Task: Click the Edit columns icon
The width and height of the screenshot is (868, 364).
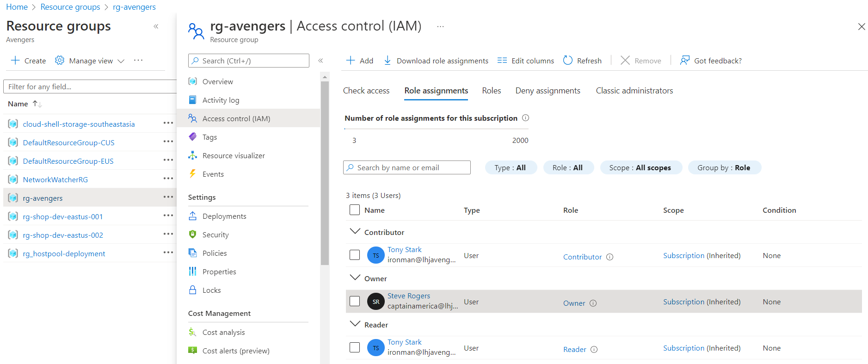Action: (x=502, y=61)
